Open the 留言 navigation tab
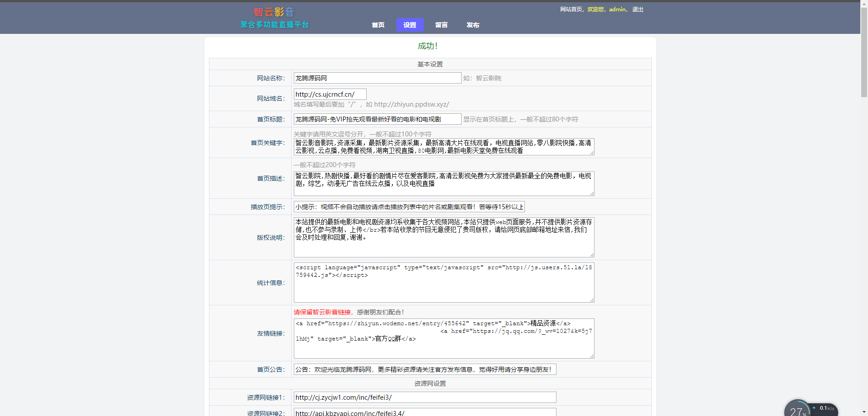 (x=441, y=25)
